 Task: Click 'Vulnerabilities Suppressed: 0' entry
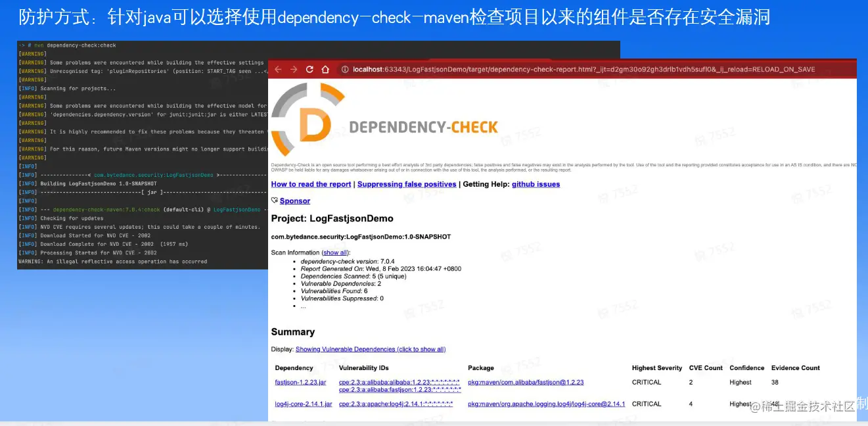coord(342,298)
